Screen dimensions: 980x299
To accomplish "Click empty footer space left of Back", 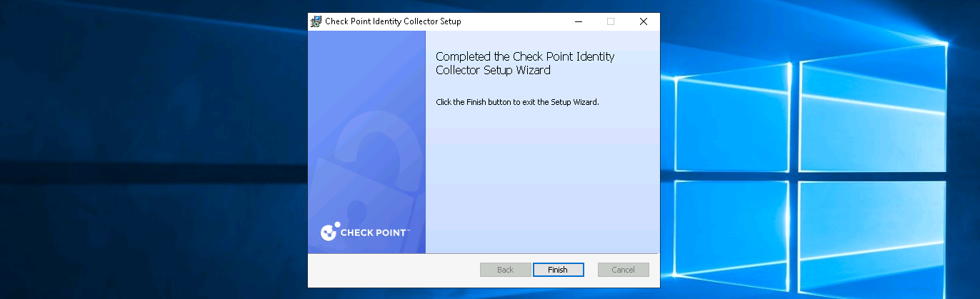I will coord(393,270).
